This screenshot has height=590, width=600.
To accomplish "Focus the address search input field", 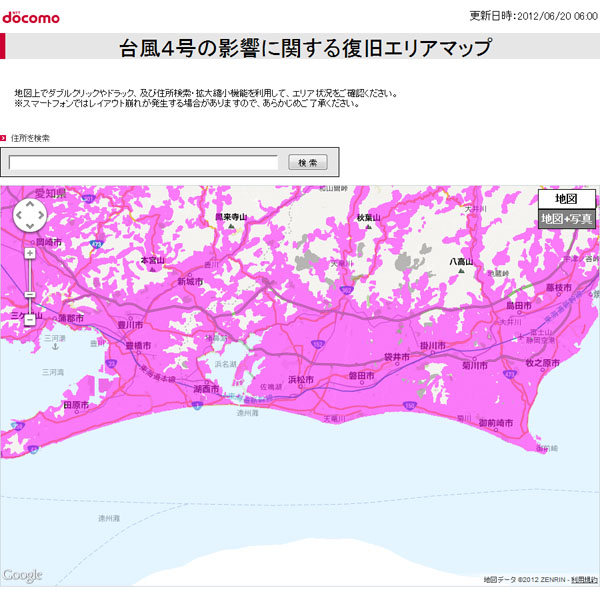I will pyautogui.click(x=143, y=162).
